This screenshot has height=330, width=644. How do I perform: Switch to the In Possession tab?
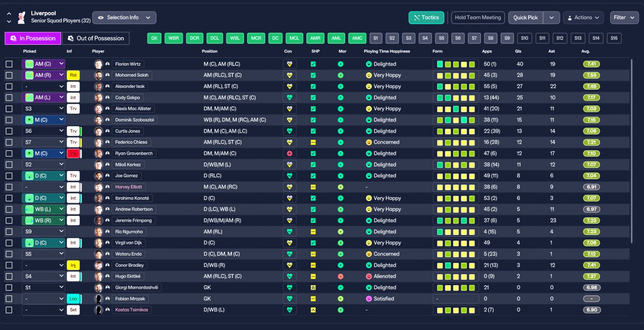[x=33, y=38]
